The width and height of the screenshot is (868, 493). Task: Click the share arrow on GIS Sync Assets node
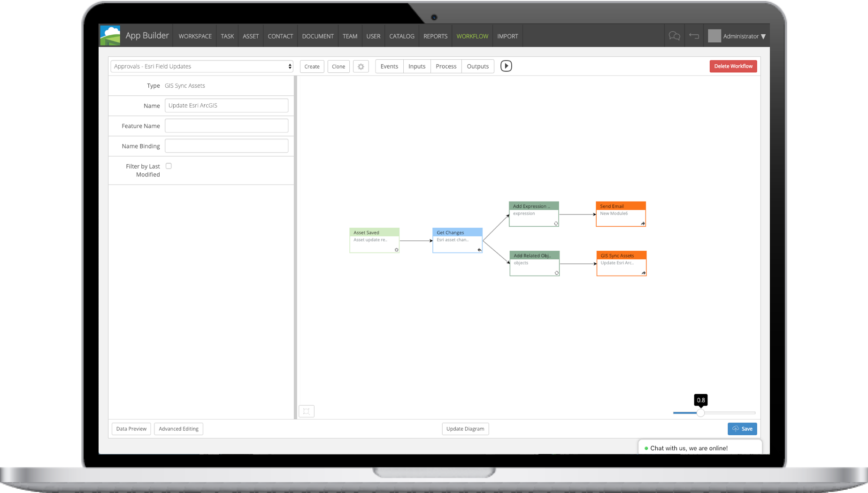tap(644, 273)
